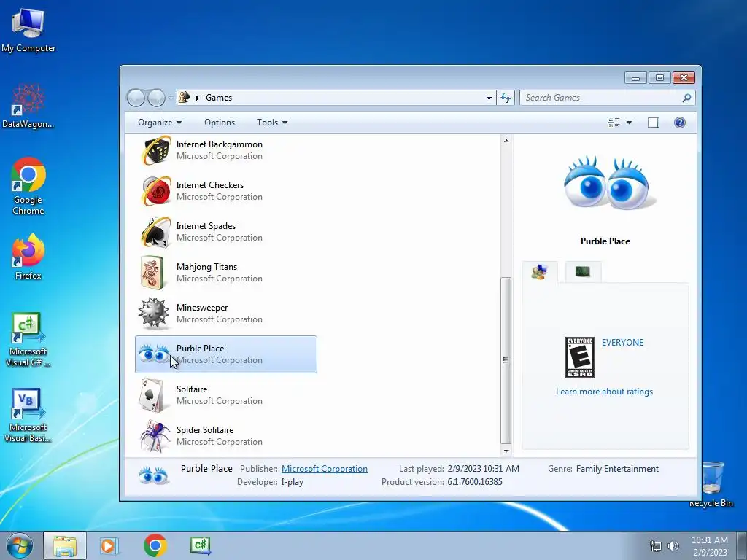The height and width of the screenshot is (560, 747).
Task: Select the Internet Checkers icon
Action: click(155, 191)
